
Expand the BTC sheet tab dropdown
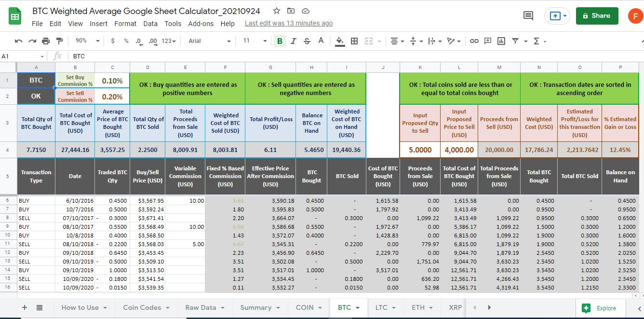click(356, 307)
